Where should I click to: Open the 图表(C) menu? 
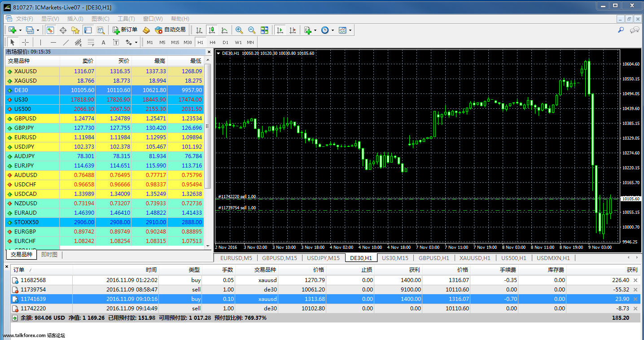[100, 19]
